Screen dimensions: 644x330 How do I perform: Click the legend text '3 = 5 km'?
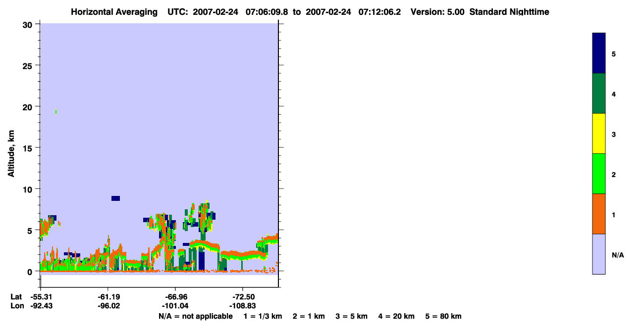[x=352, y=317]
